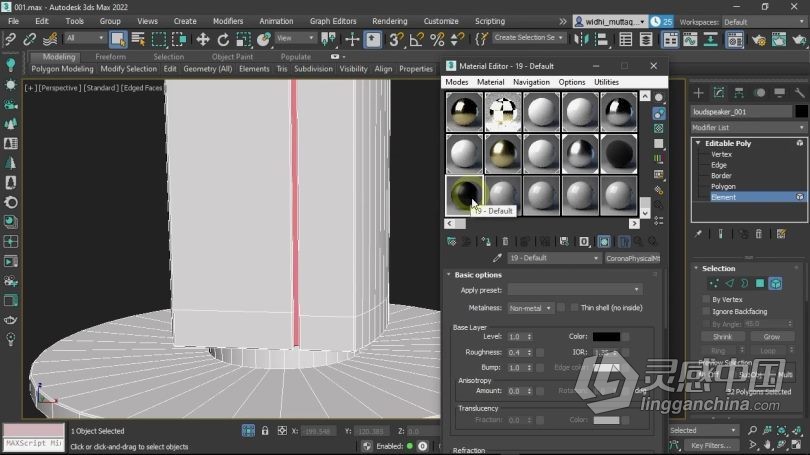Open the Workspaces Default dropdown
Image resolution: width=810 pixels, height=455 pixels.
(x=764, y=22)
